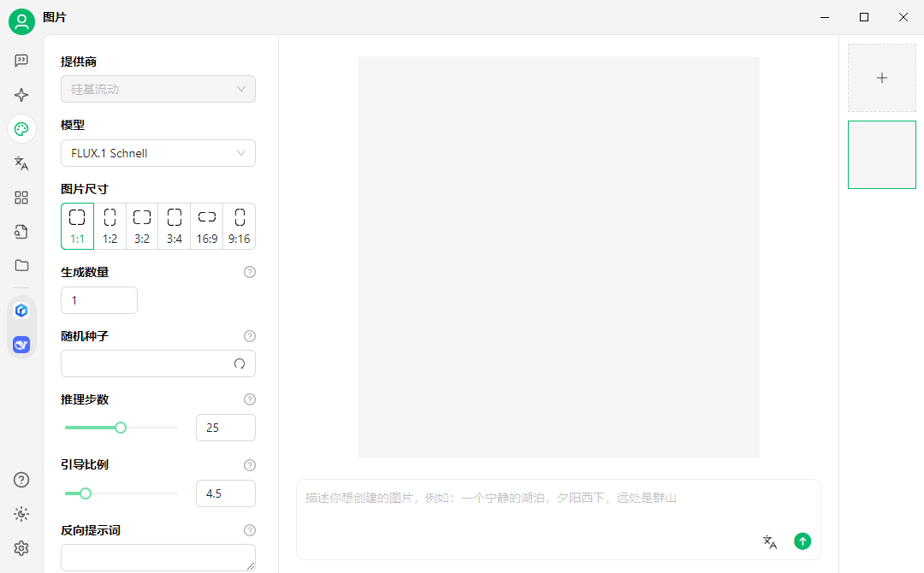Select the 3:2 image size
This screenshot has width=924, height=573.
click(142, 226)
